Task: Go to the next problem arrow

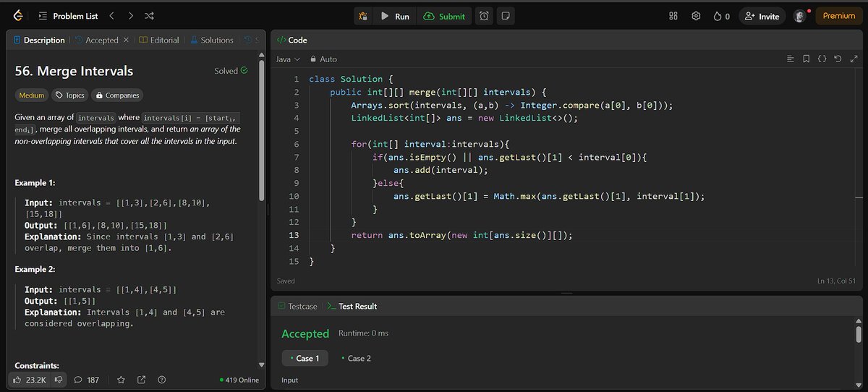Action: coord(130,16)
